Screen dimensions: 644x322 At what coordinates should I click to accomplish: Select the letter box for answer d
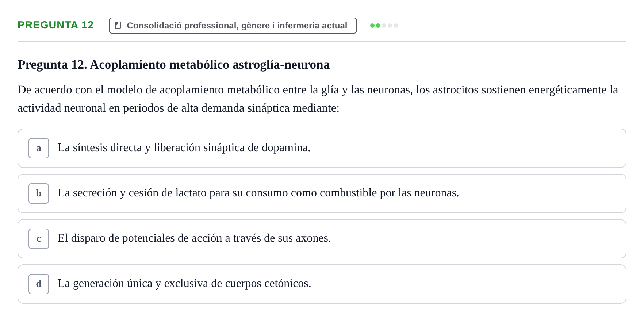coord(39,284)
